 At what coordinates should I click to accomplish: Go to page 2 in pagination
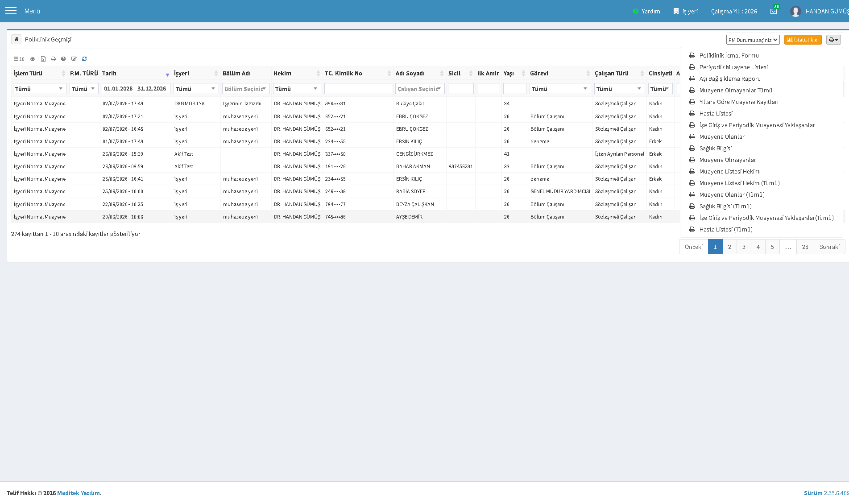coord(729,247)
